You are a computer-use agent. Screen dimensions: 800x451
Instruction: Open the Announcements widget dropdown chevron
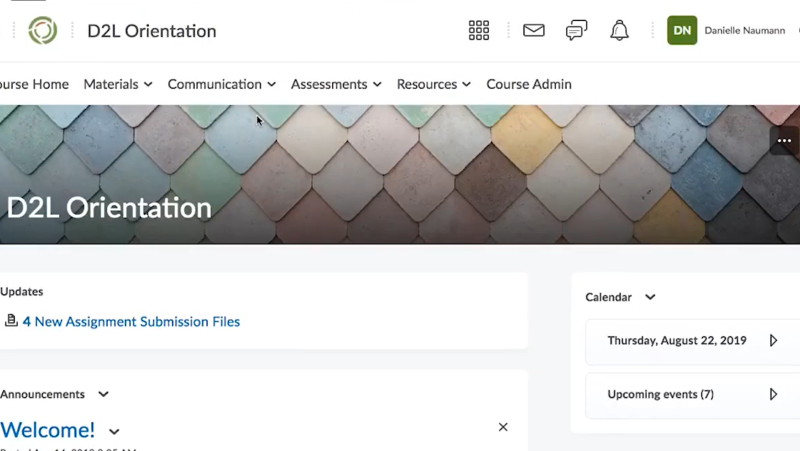coord(104,394)
